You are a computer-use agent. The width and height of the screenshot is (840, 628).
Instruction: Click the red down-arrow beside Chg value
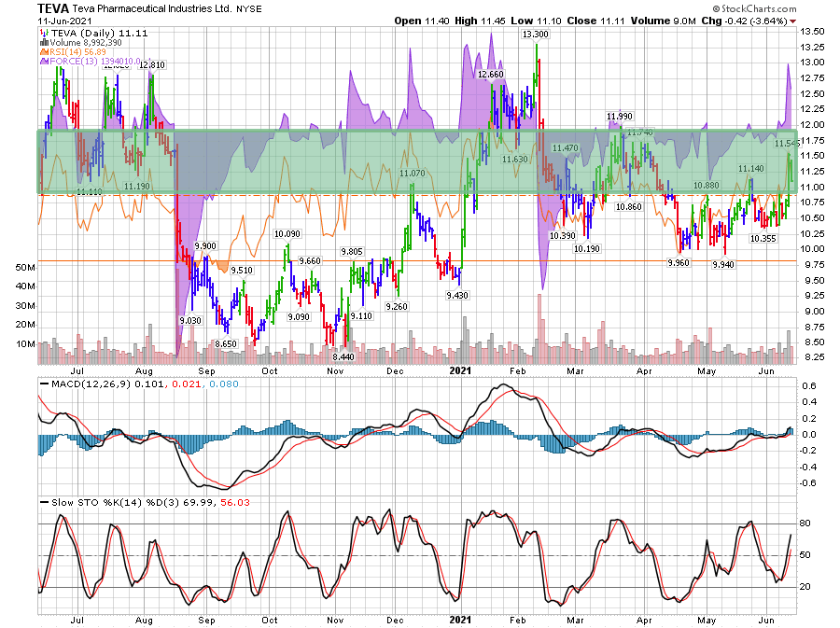click(793, 20)
